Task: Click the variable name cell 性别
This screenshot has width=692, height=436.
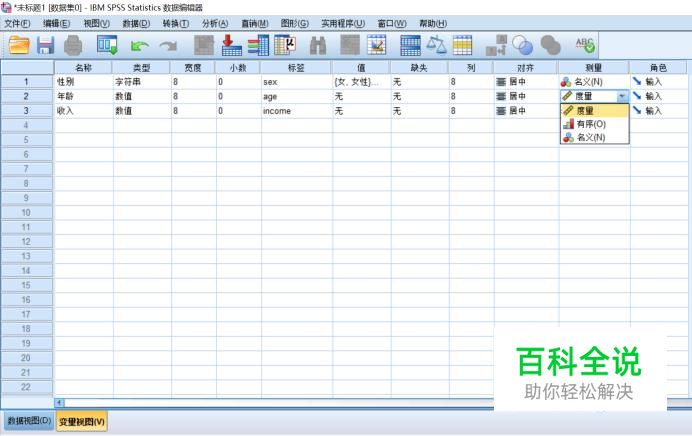Action: point(84,82)
